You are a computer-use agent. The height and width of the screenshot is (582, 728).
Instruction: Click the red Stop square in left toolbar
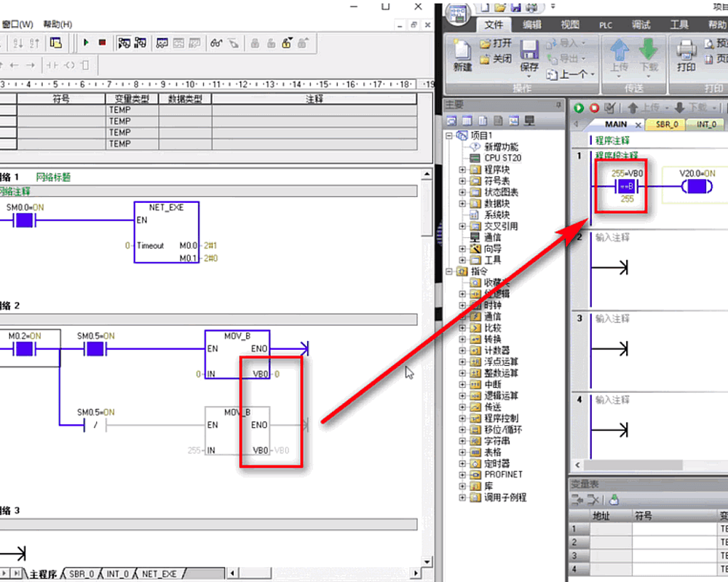(x=102, y=43)
